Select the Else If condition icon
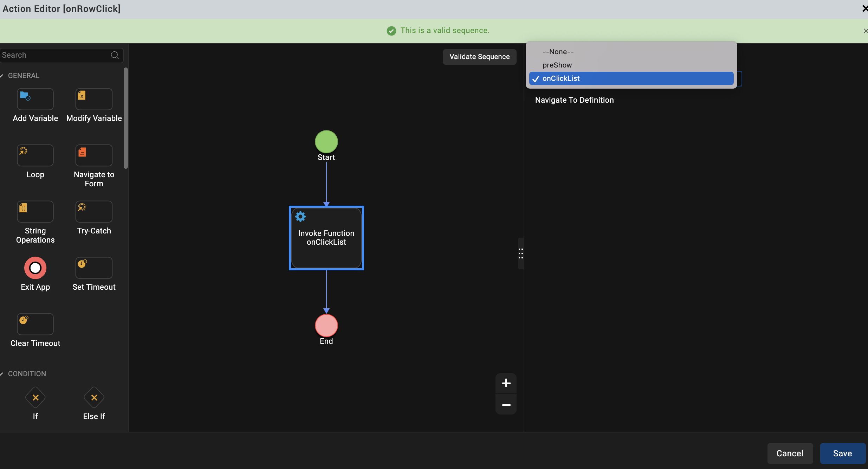The image size is (868, 469). click(x=94, y=398)
